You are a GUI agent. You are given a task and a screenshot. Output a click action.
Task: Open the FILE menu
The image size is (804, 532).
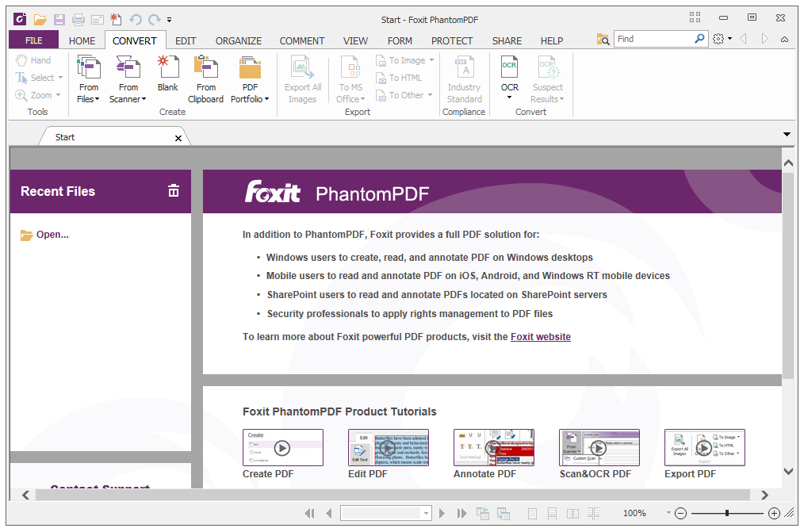pyautogui.click(x=33, y=40)
